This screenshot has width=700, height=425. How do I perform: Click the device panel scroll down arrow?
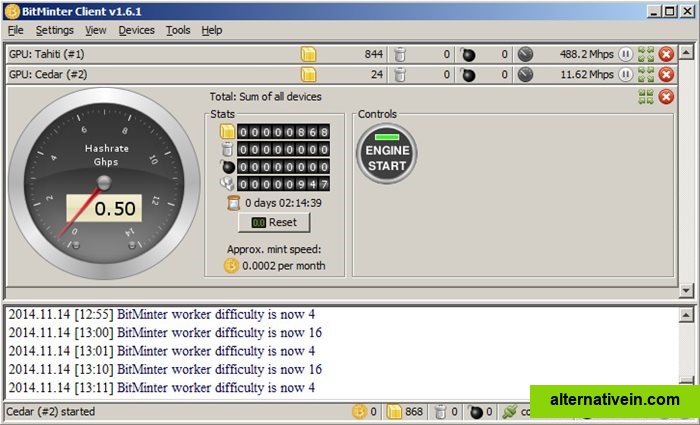pos(686,291)
